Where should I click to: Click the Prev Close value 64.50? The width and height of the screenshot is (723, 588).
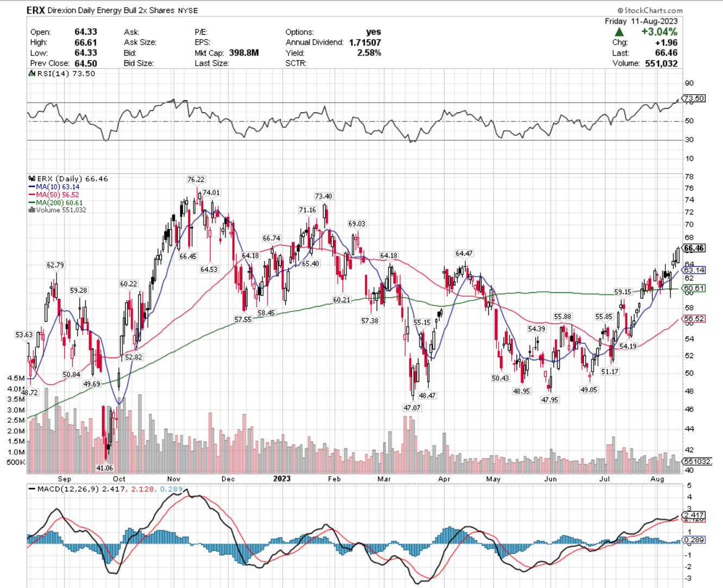85,63
